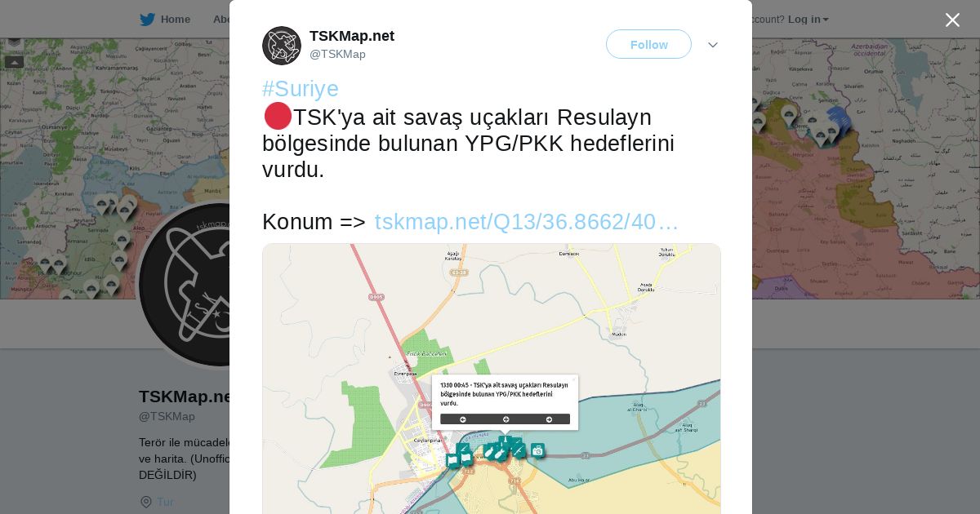Follow the TSKMap.net account
The image size is (980, 514).
pos(648,44)
